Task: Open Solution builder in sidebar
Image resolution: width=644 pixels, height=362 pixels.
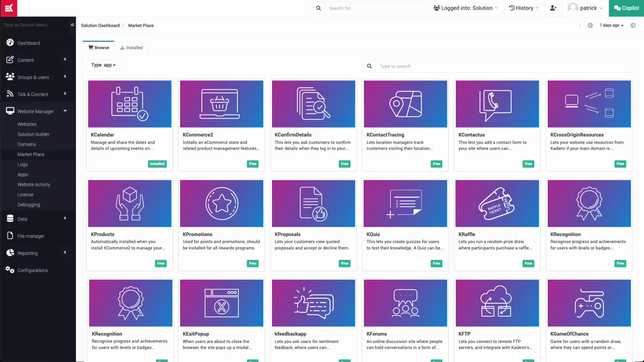Action: (33, 134)
